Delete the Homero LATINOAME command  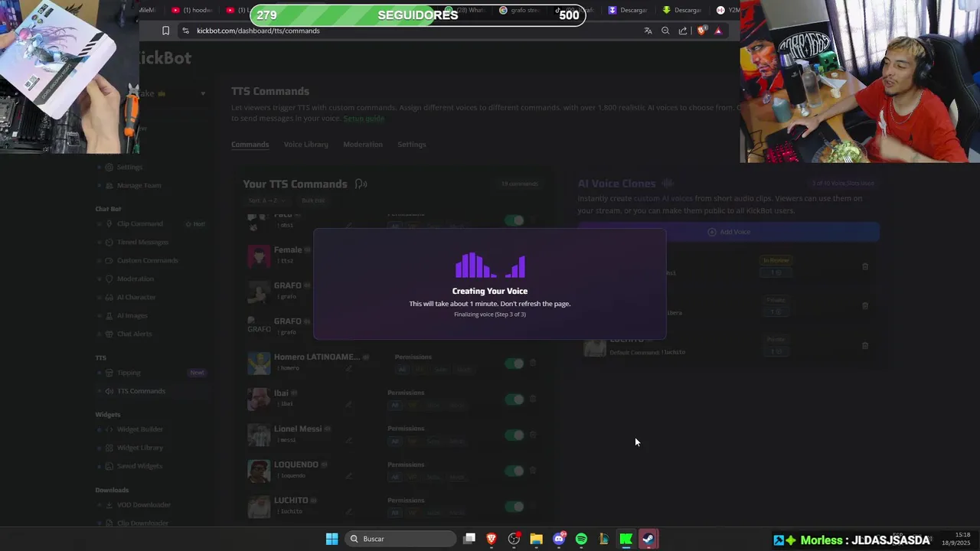pyautogui.click(x=533, y=363)
